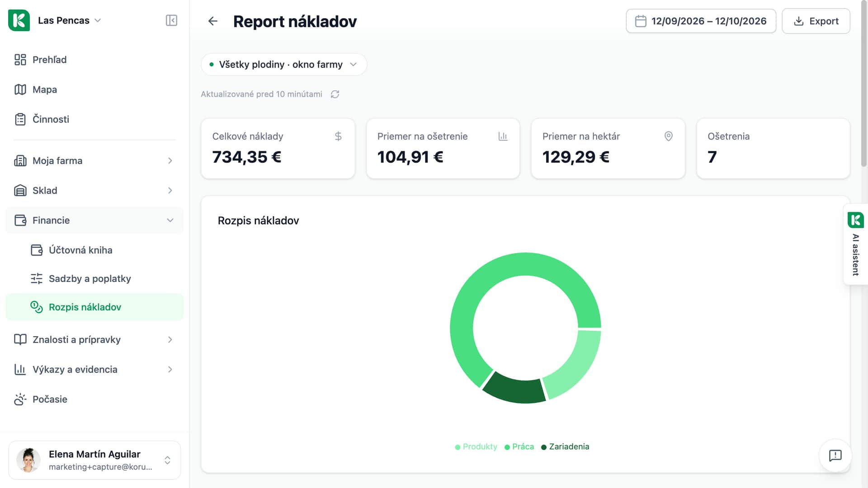
Task: Collapse the sidebar panel icon
Action: point(171,20)
